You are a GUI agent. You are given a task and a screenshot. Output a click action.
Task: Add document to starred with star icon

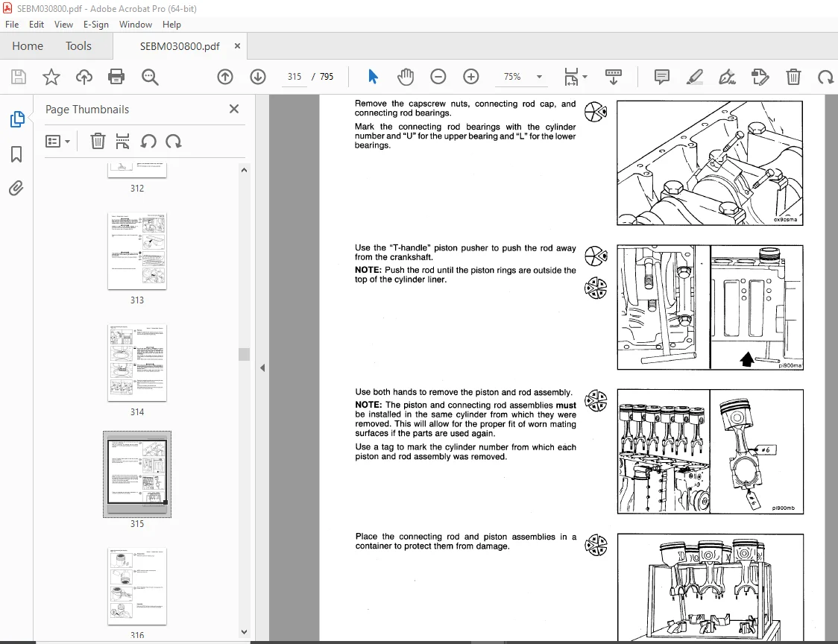pos(51,77)
